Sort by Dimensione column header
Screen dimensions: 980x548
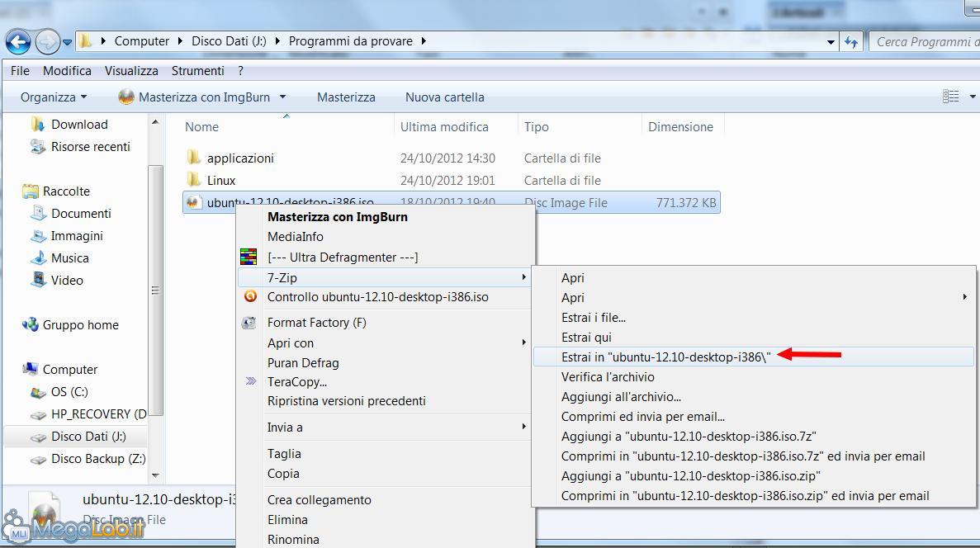click(x=680, y=127)
